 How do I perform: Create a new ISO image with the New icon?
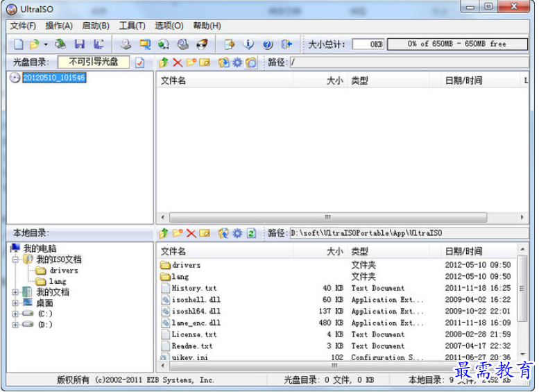pos(19,44)
